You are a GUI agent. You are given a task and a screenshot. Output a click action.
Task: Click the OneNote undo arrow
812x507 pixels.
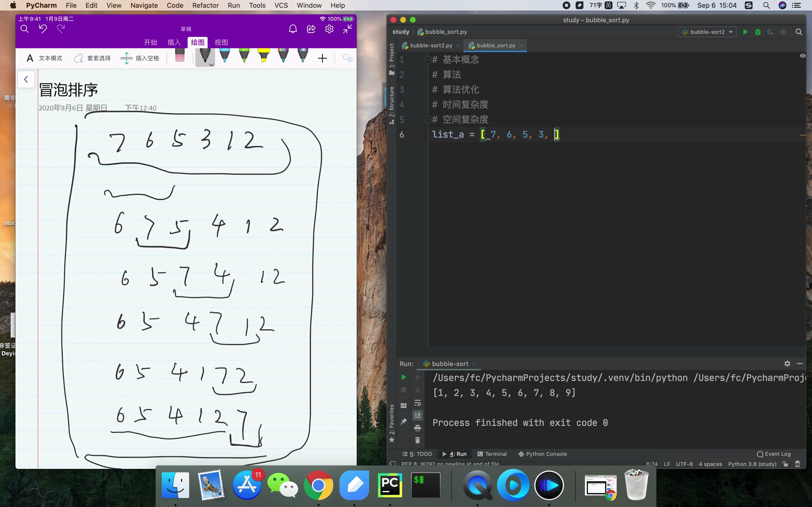point(43,29)
